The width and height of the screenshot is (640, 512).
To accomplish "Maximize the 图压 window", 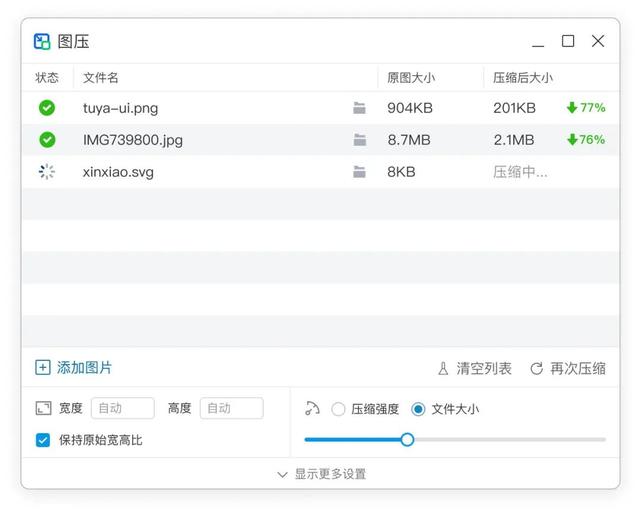I will pos(568,41).
